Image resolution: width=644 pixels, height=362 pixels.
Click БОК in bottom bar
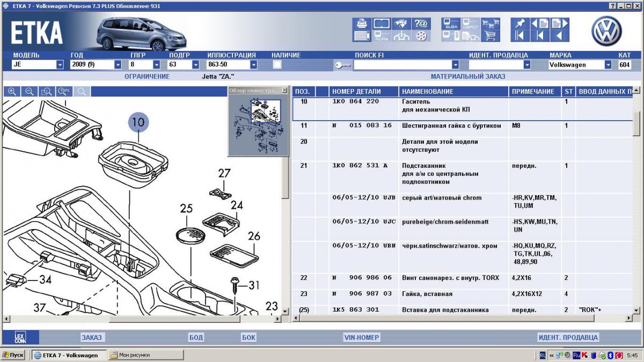[x=249, y=337]
